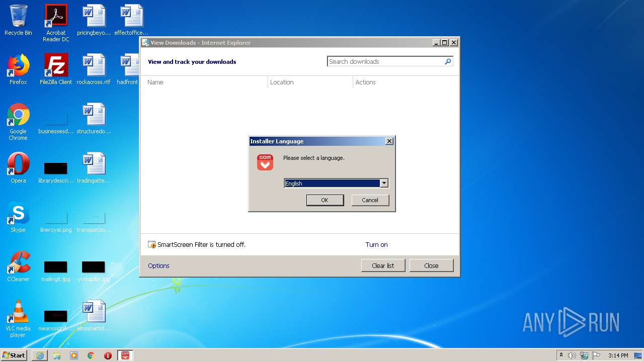This screenshot has width=644, height=362.
Task: Launch Acrobat Reader DC from desktop
Action: point(56,23)
